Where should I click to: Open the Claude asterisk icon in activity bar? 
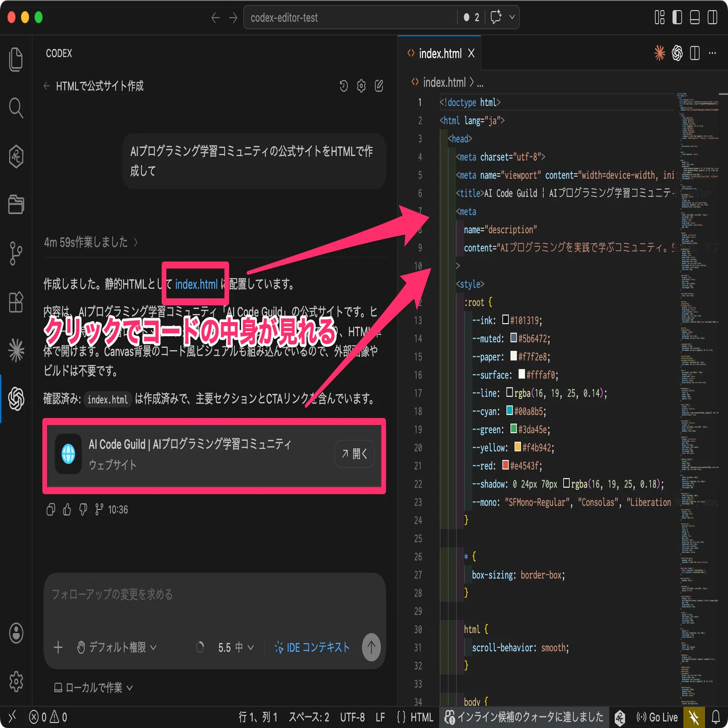pyautogui.click(x=16, y=350)
